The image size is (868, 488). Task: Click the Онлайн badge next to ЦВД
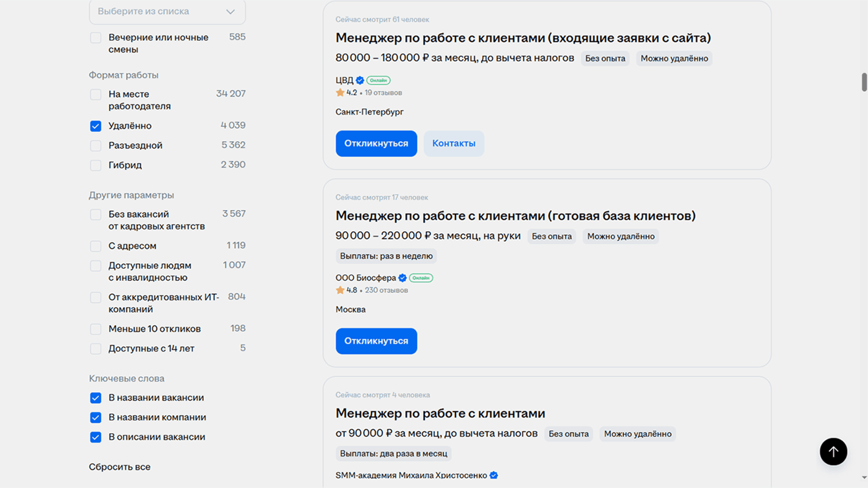click(x=378, y=81)
